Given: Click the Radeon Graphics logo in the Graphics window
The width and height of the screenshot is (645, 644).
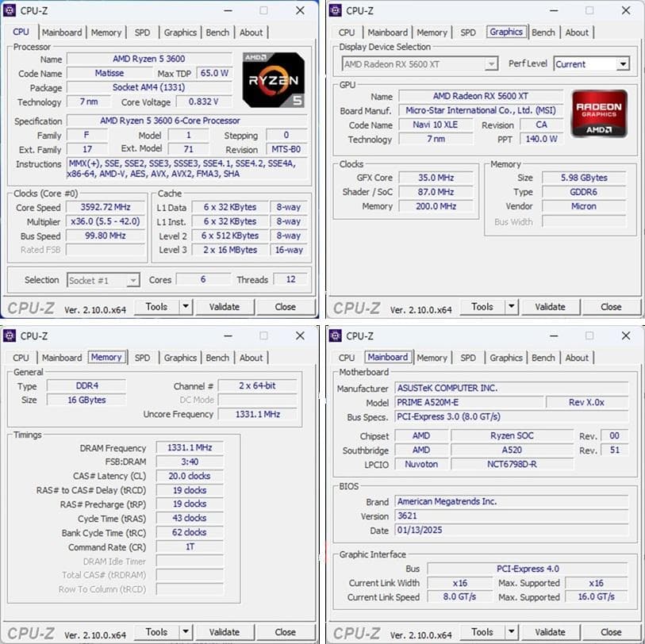Looking at the screenshot, I should pyautogui.click(x=599, y=113).
